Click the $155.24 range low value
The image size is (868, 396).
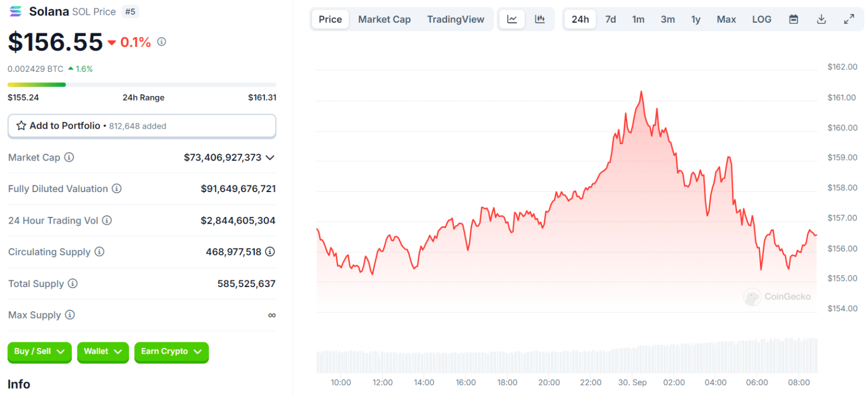23,98
